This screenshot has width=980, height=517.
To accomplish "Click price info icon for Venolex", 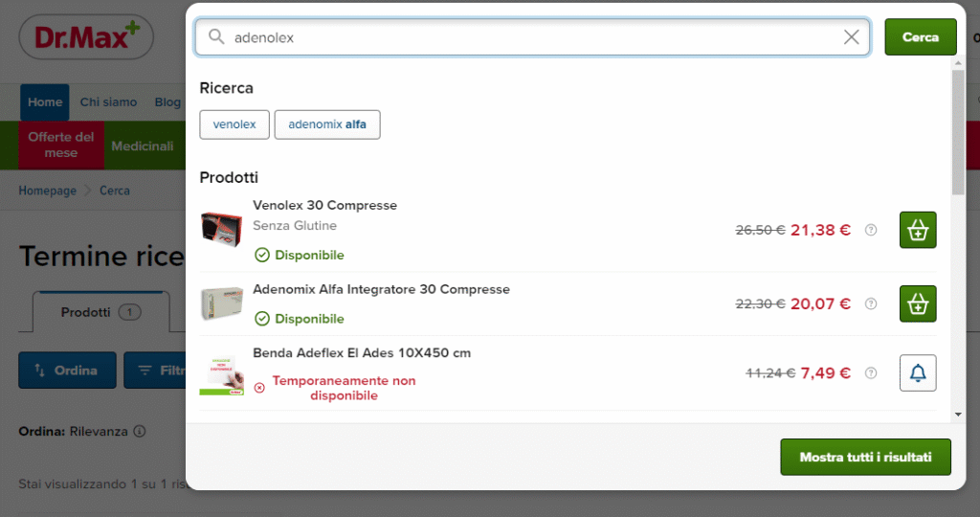I will pos(870,230).
